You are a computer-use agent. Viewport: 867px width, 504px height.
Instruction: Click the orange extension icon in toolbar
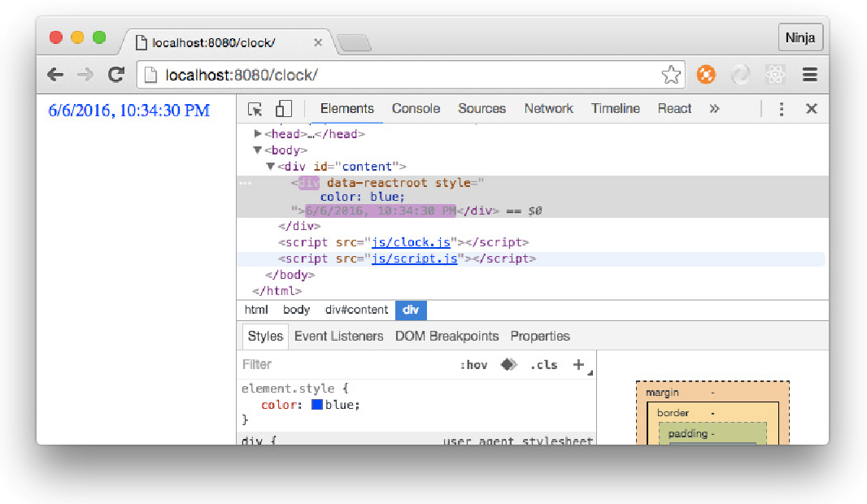pos(706,74)
